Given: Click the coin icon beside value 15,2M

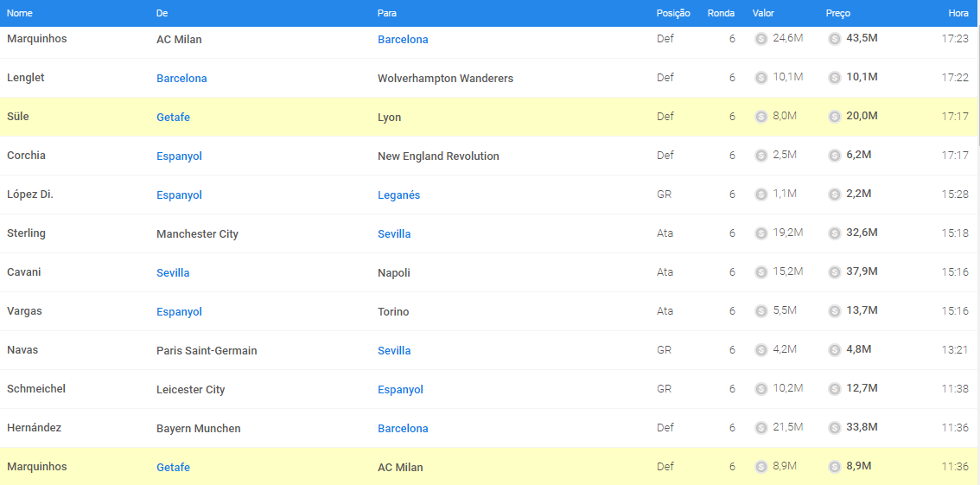Looking at the screenshot, I should point(760,271).
